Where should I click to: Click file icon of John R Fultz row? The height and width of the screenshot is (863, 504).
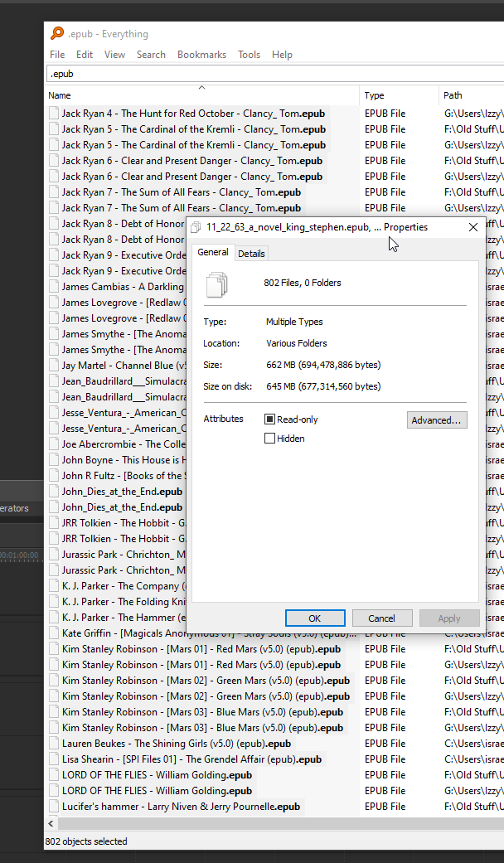(53, 476)
